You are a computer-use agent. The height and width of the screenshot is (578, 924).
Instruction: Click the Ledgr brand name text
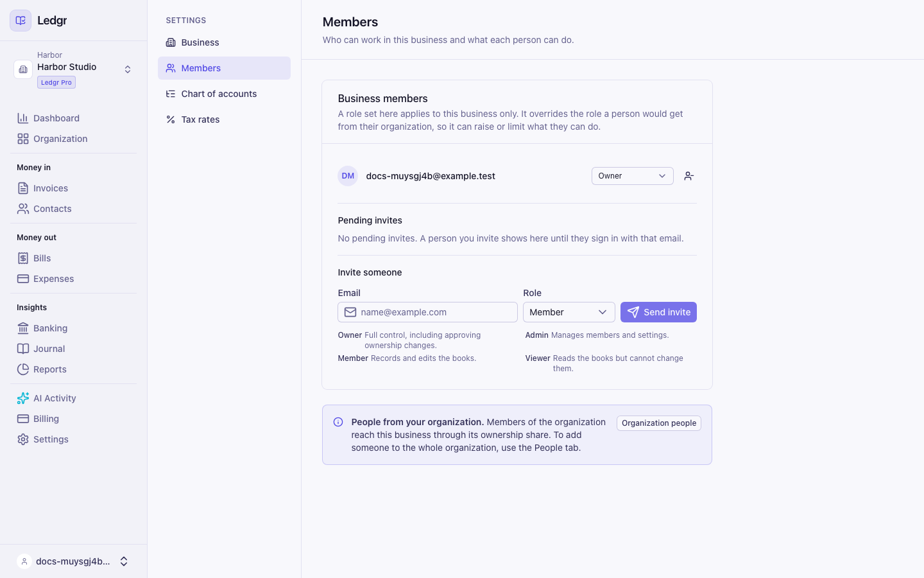(x=52, y=21)
